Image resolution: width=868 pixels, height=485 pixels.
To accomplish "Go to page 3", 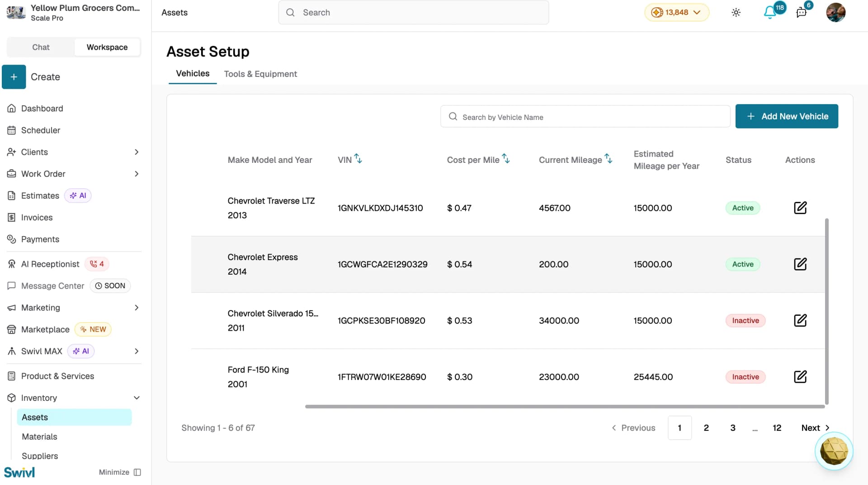I will [x=733, y=428].
